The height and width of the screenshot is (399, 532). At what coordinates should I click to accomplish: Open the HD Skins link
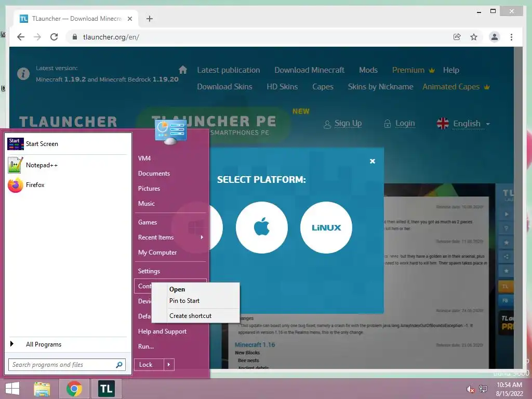(x=282, y=87)
